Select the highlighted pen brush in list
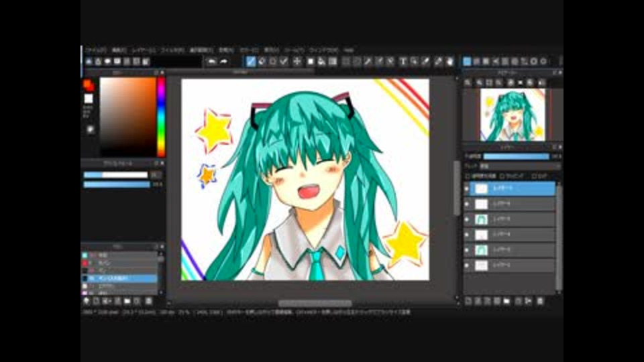644x362 pixels. point(119,278)
